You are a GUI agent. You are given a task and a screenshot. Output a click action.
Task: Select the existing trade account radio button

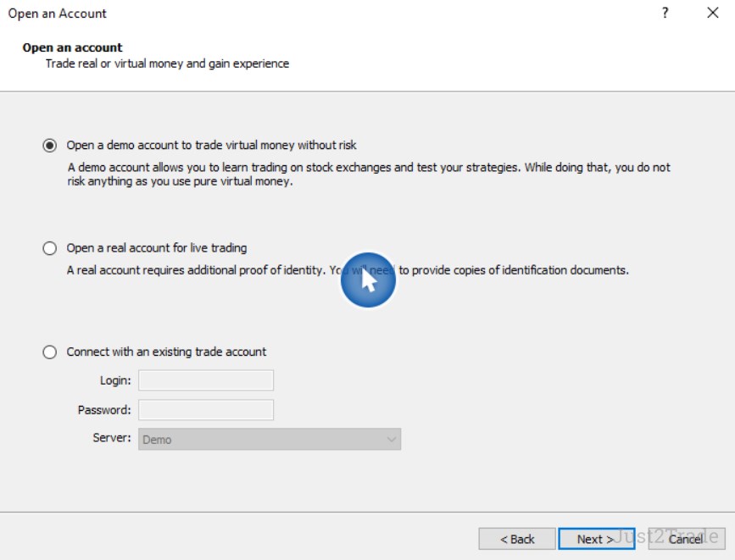[x=50, y=352]
